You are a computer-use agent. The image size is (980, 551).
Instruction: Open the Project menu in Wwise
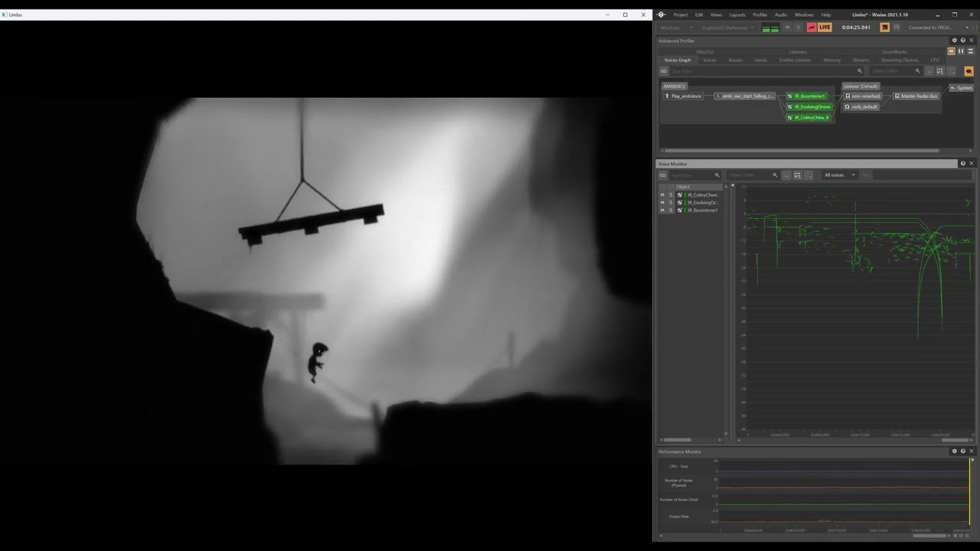[x=680, y=15]
